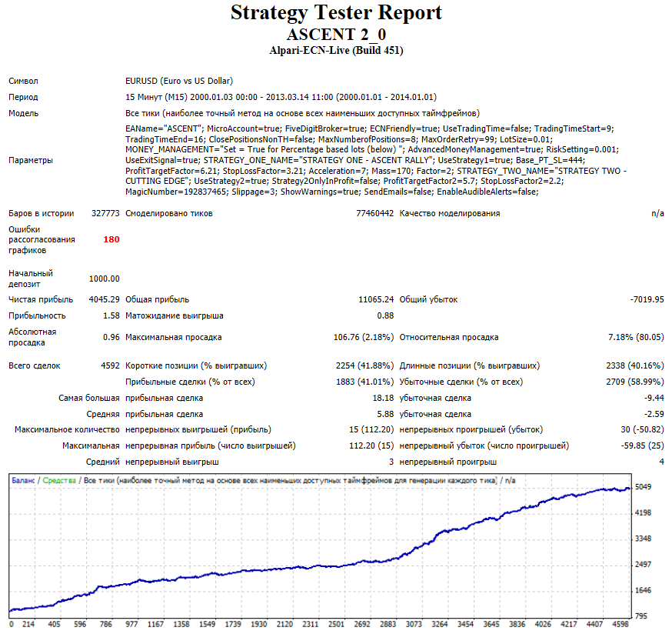Screen dimensions: 672x634
Task: Select the 15 Минут (M15) period line
Action: click(281, 98)
